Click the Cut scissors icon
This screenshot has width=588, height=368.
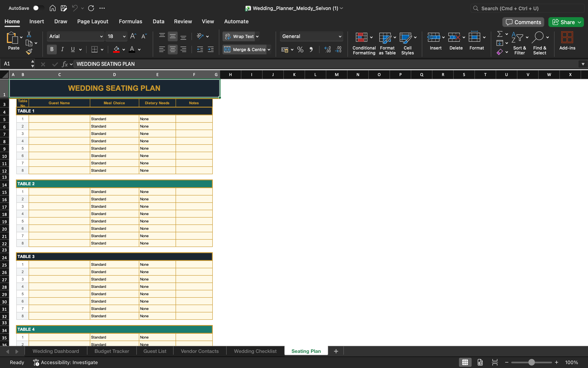(29, 34)
